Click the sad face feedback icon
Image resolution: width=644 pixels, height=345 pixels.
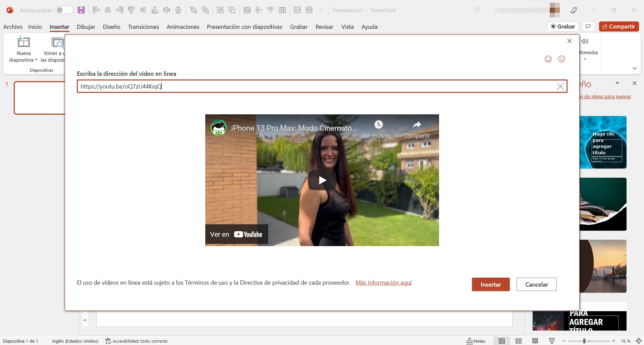(x=561, y=59)
